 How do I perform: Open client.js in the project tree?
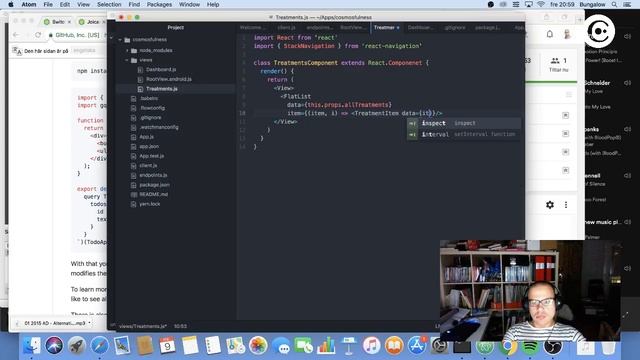tap(148, 165)
